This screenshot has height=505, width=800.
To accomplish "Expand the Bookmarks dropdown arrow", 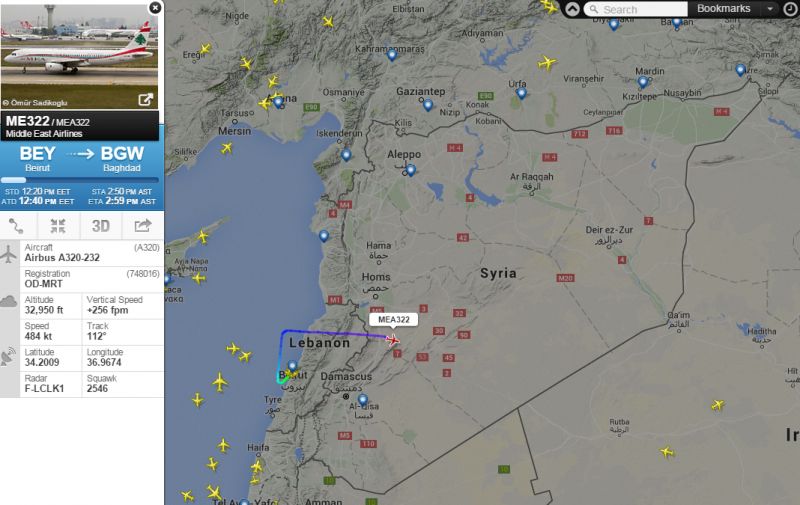I will point(770,9).
